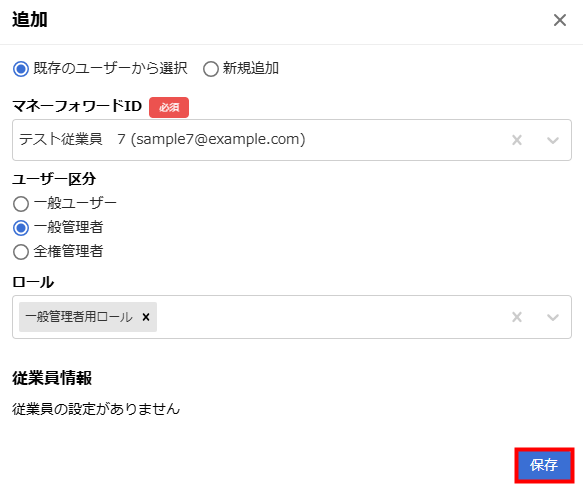Image resolution: width=583 pixels, height=495 pixels.
Task: Remove the 一般管理者用ロール tag
Action: click(x=146, y=317)
